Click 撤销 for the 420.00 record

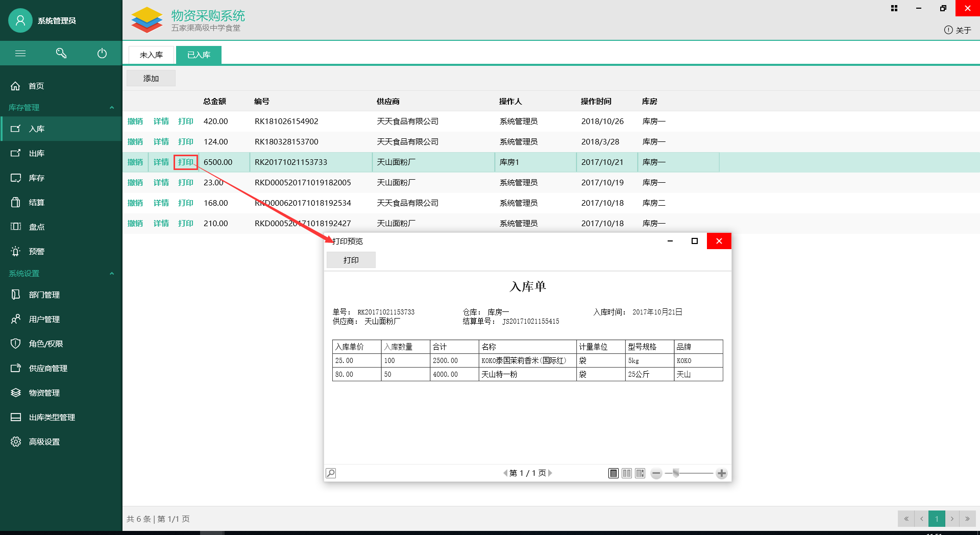tap(135, 121)
